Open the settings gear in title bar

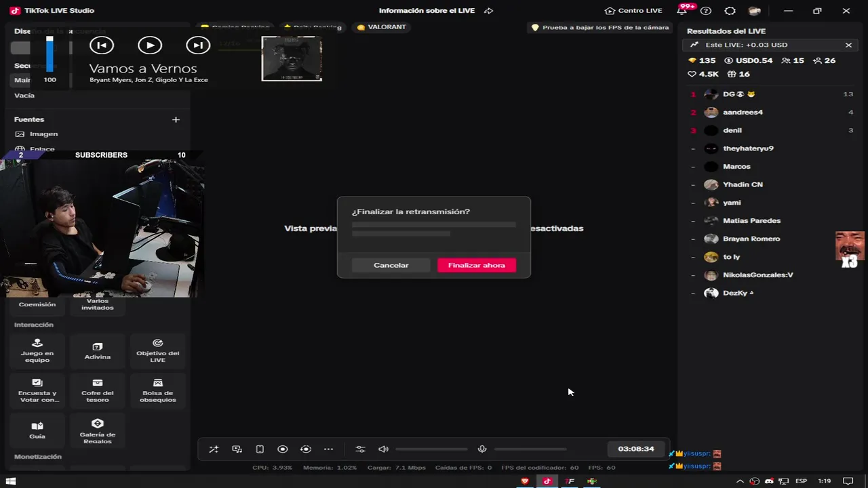(730, 11)
